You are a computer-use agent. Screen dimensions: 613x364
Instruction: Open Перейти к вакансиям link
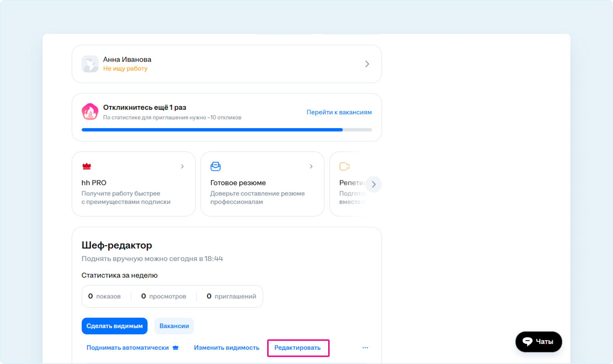[x=339, y=112]
